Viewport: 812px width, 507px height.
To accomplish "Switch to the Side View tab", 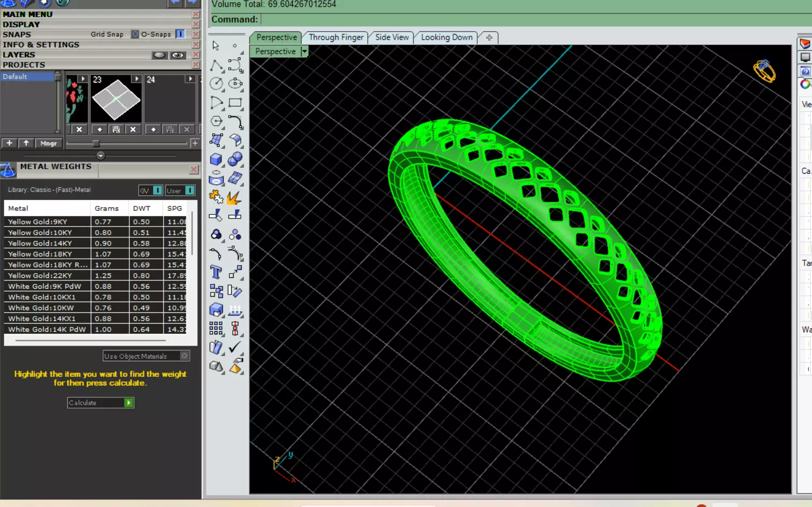I will [x=392, y=37].
